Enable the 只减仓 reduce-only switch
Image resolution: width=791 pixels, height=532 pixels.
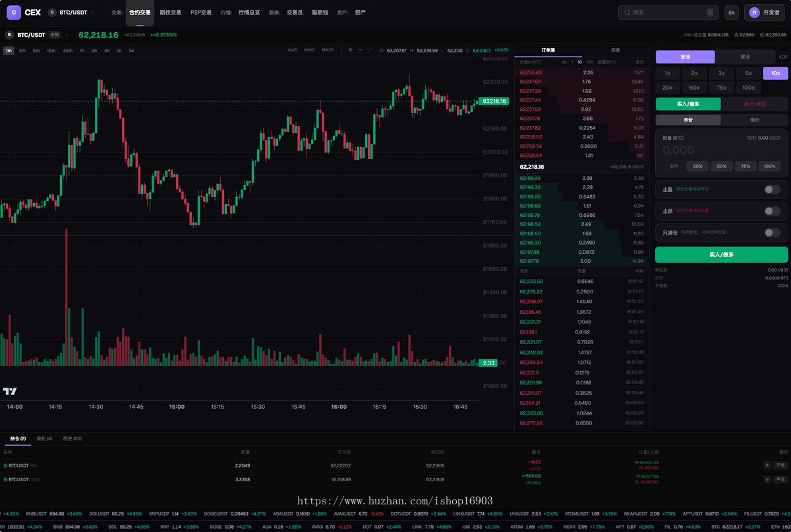(772, 233)
